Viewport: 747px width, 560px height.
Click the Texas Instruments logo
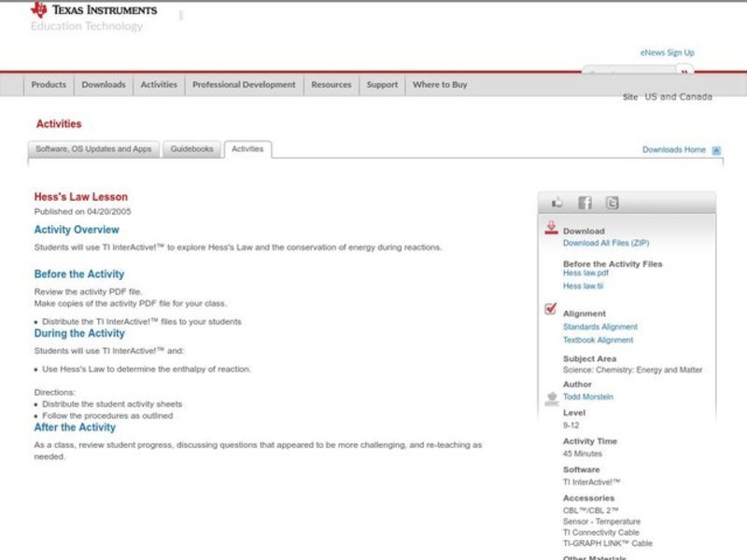[93, 10]
